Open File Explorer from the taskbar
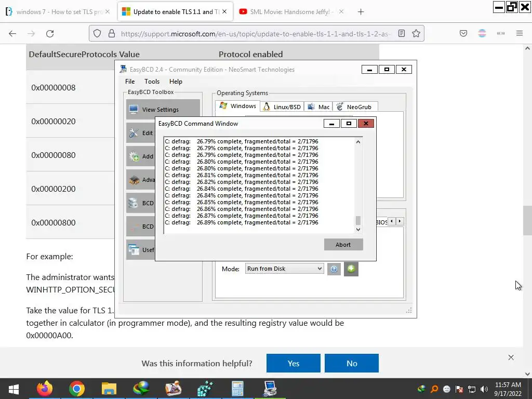This screenshot has height=399, width=532. (x=109, y=389)
